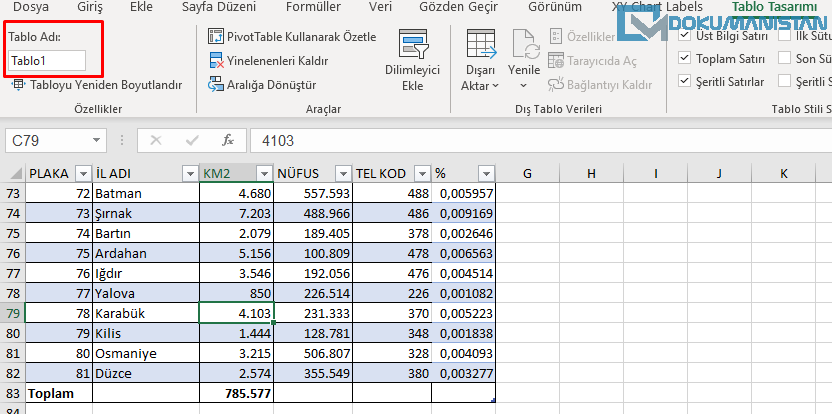This screenshot has height=414, width=832.
Task: Enable the Son Sütun checkbox
Action: (x=784, y=58)
